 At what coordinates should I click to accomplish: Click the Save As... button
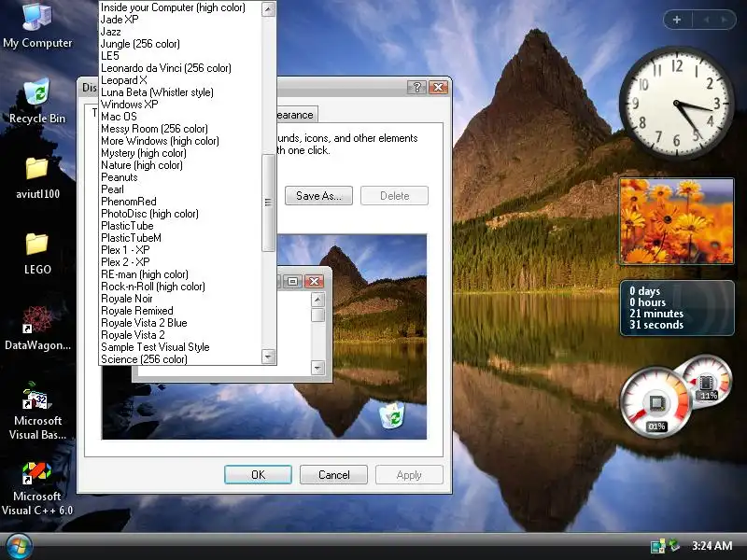pos(318,196)
